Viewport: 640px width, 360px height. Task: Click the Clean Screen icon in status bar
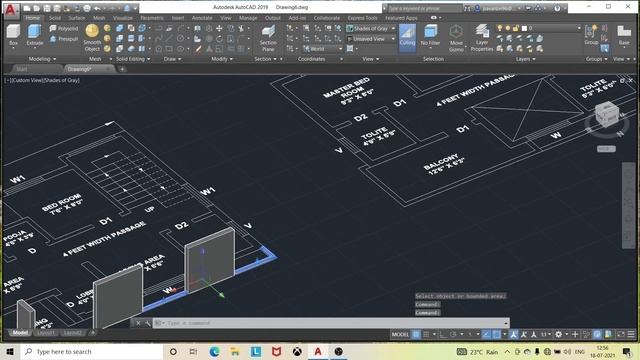pos(620,334)
